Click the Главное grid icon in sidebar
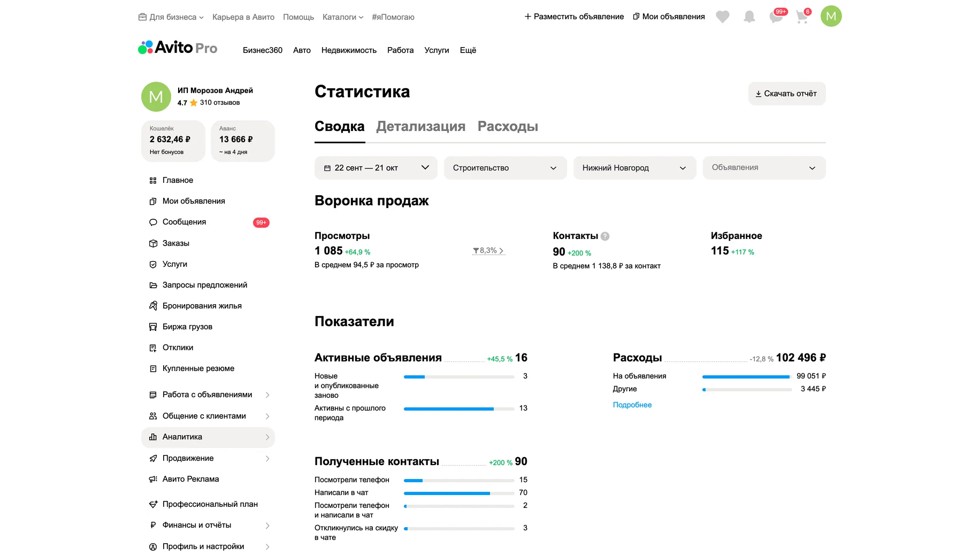The image size is (980, 556). click(x=153, y=181)
